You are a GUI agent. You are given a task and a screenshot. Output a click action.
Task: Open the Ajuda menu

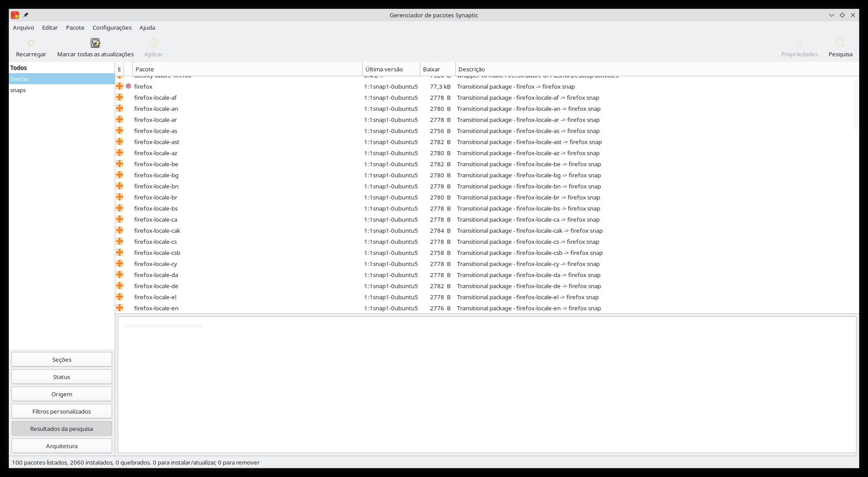tap(147, 27)
